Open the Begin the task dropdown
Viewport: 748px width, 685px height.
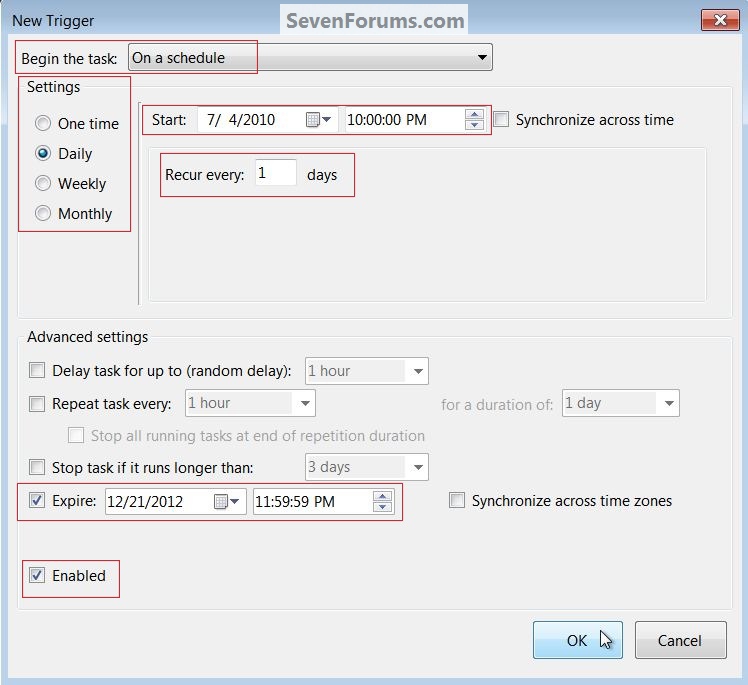[310, 57]
